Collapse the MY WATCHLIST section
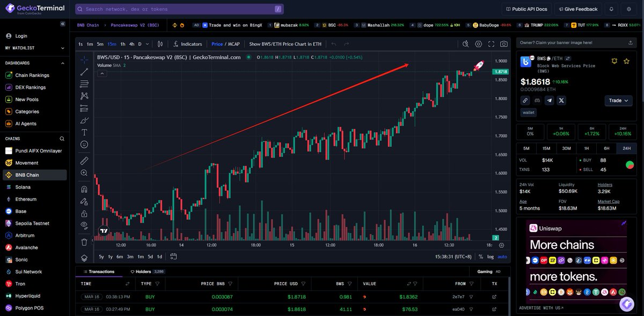 tap(63, 48)
